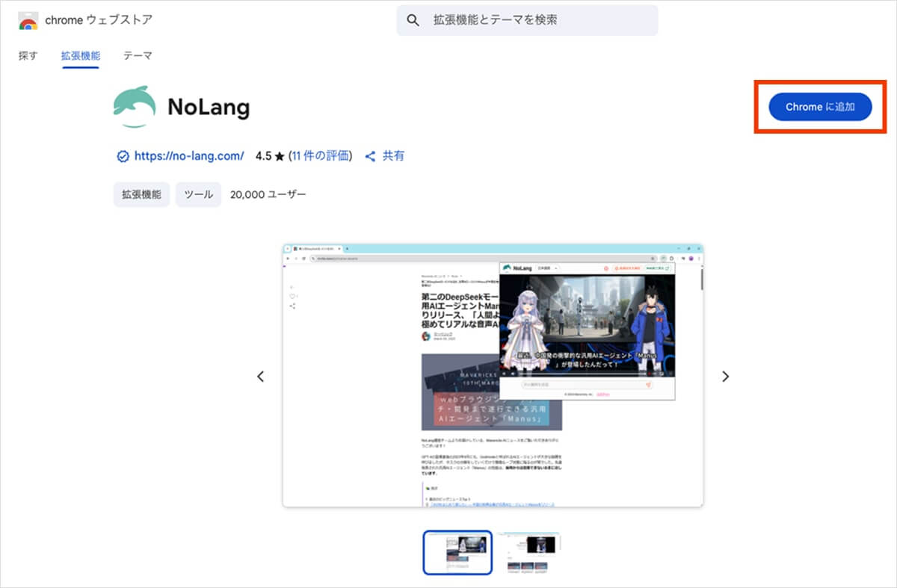Click the large NoLang preview screenshot
This screenshot has width=897, height=588.
point(493,376)
